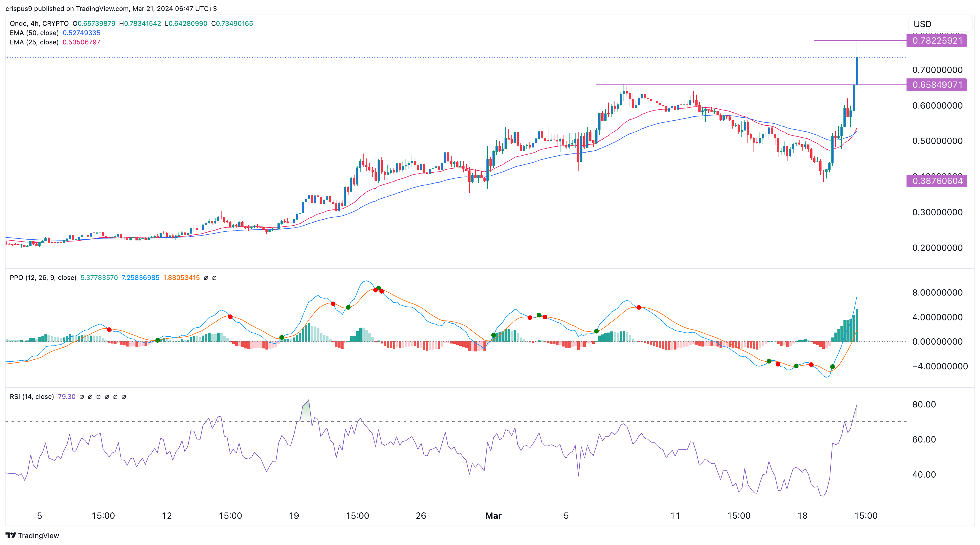The image size is (980, 545).
Task: Select the EMA (25, close) legend
Action: [34, 42]
